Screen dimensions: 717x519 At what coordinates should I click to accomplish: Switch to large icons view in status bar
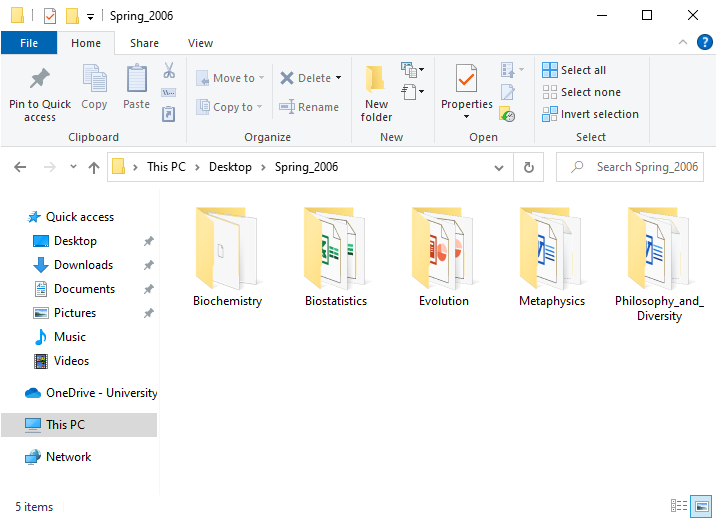(x=702, y=506)
